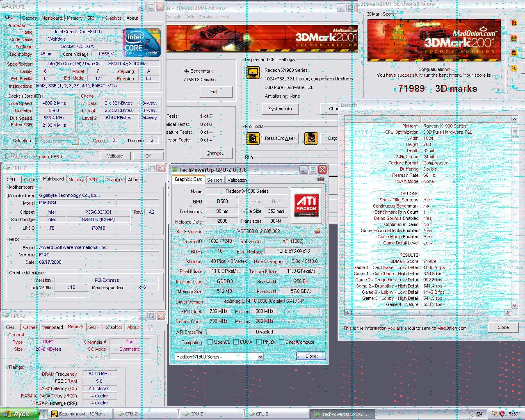525x420 pixels.
Task: Click the Change... button in 3DMark
Action: (x=216, y=153)
